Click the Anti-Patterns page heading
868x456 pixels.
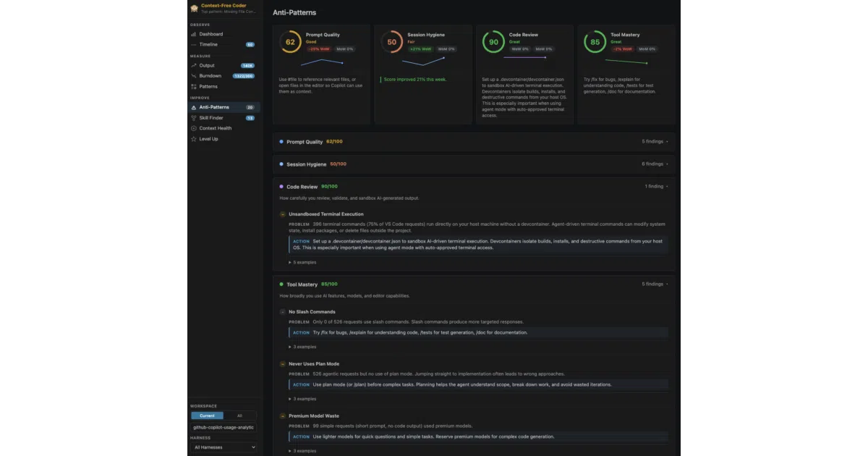click(x=294, y=12)
